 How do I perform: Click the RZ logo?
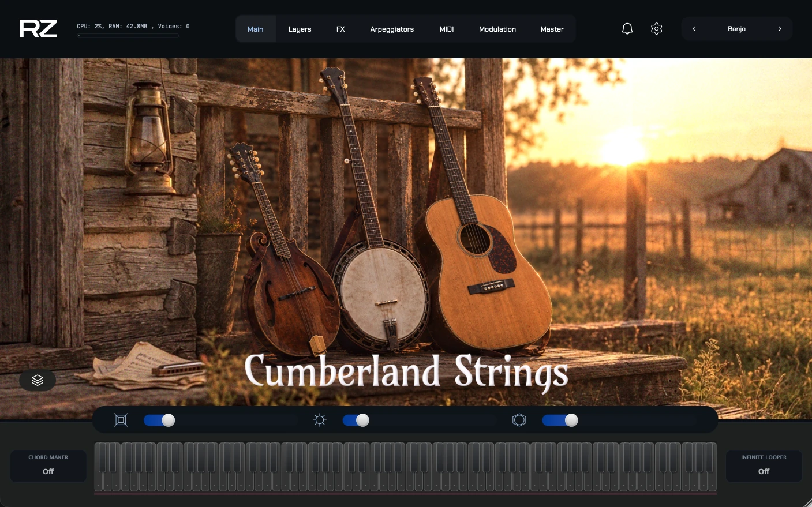pyautogui.click(x=38, y=29)
